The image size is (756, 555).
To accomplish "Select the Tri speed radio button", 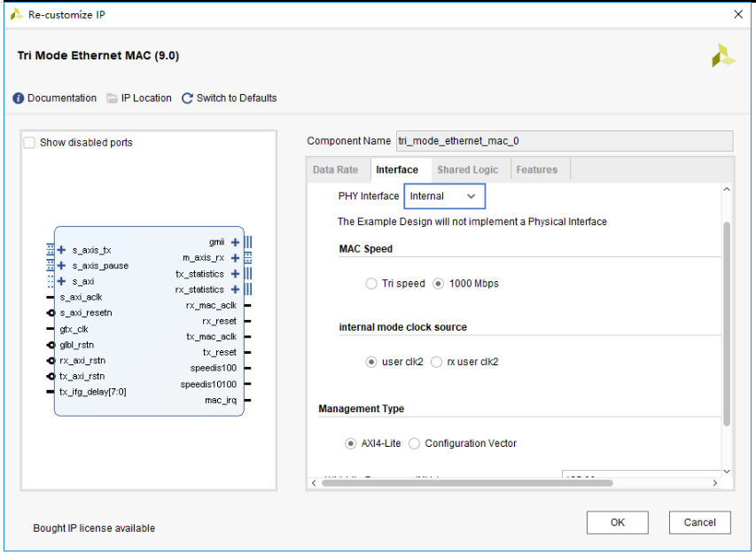I will [371, 284].
